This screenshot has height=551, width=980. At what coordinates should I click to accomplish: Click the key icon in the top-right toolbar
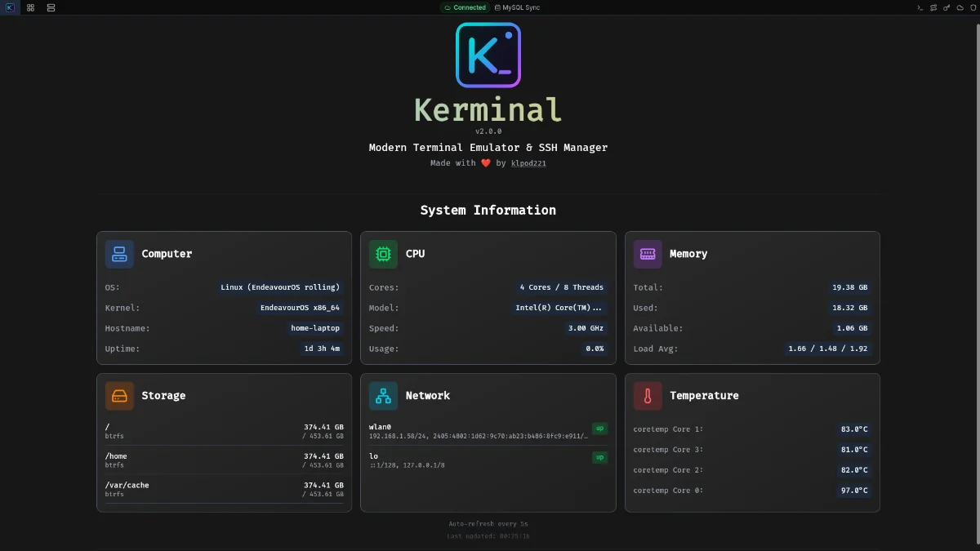click(x=947, y=7)
